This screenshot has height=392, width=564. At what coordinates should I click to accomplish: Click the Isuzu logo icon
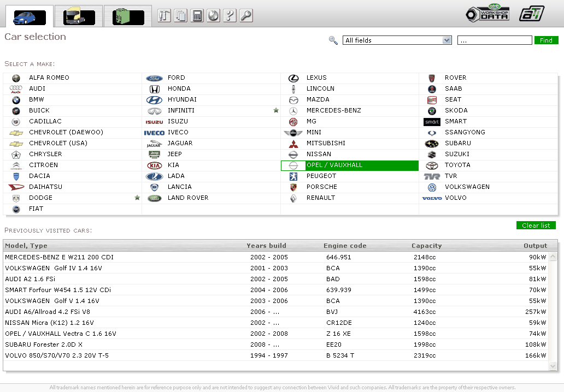coord(154,122)
